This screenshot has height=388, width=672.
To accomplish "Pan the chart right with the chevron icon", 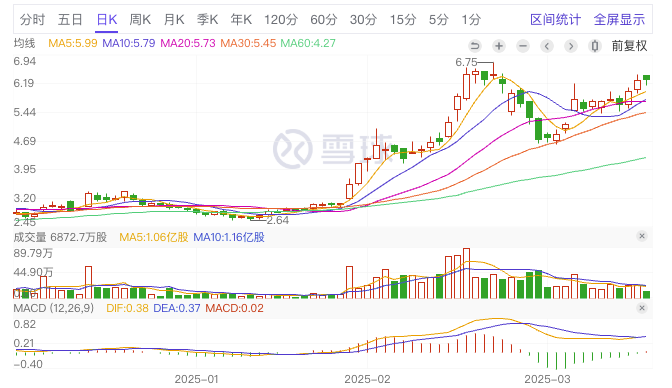I will 570,46.
